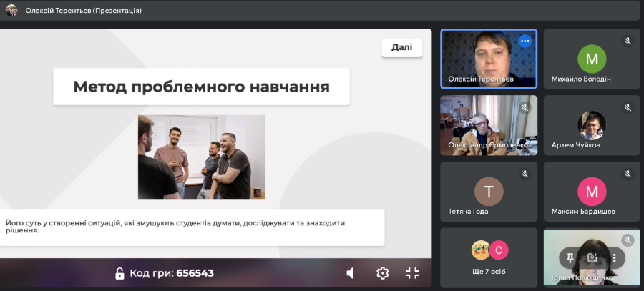This screenshot has height=291, width=644.
Task: Click the Олексій Терентьєв (Презентація) title
Action: click(84, 11)
